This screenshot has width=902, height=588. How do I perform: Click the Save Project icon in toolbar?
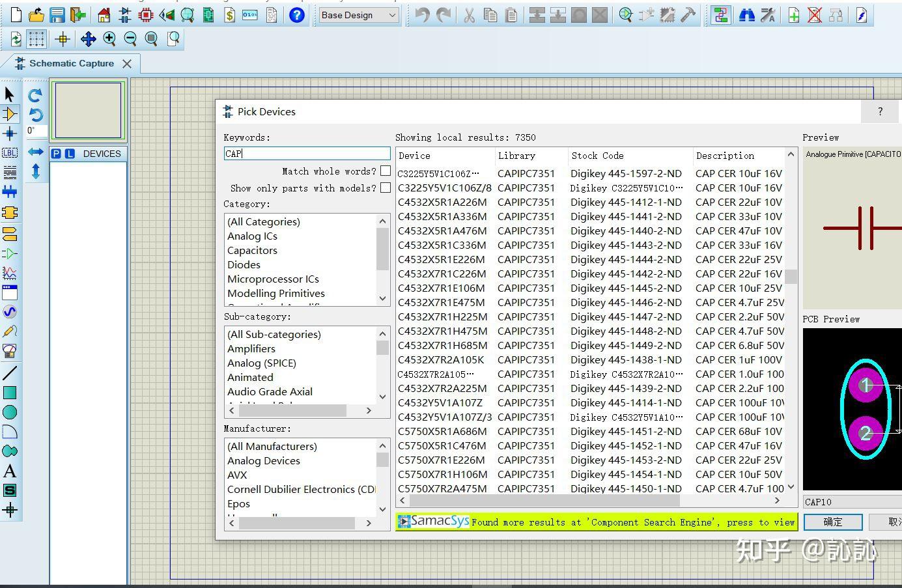57,15
